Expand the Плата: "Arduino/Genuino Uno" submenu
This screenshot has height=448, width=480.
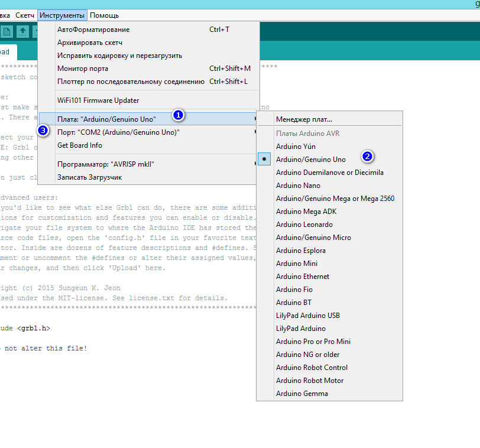(x=148, y=119)
